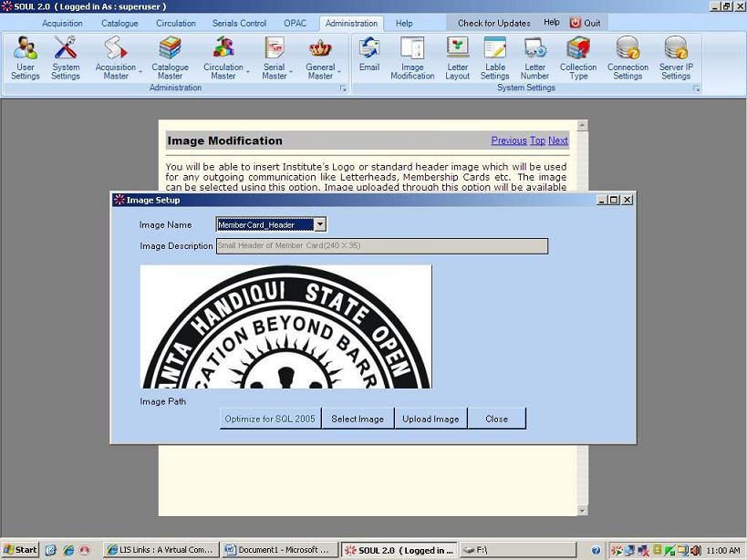Click the Optimize for SQL 2005 button

click(270, 419)
